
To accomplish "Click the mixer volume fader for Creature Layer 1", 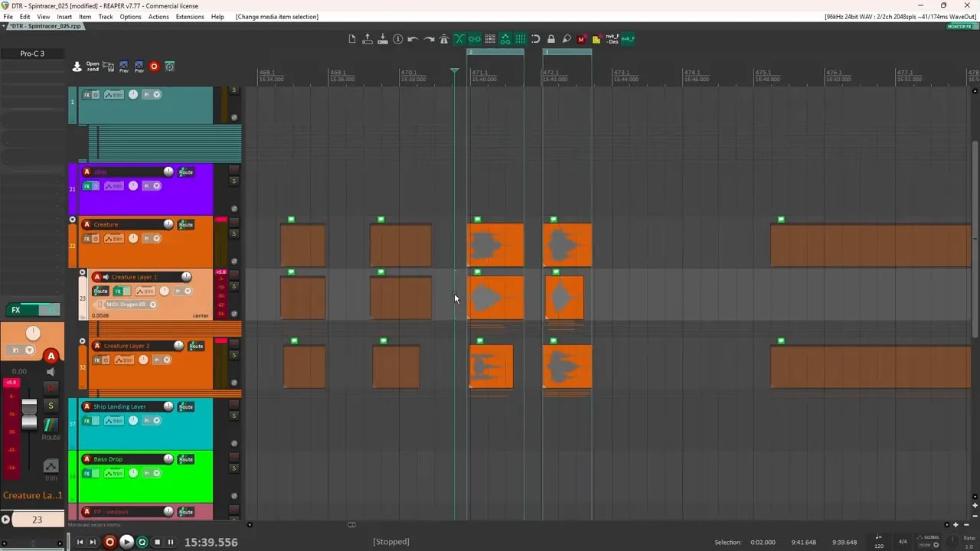I will pos(28,416).
